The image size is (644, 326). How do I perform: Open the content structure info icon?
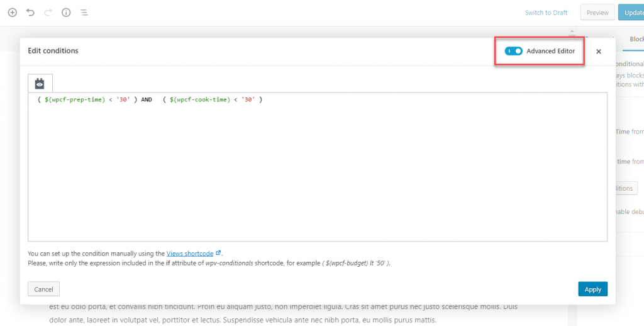coord(66,13)
